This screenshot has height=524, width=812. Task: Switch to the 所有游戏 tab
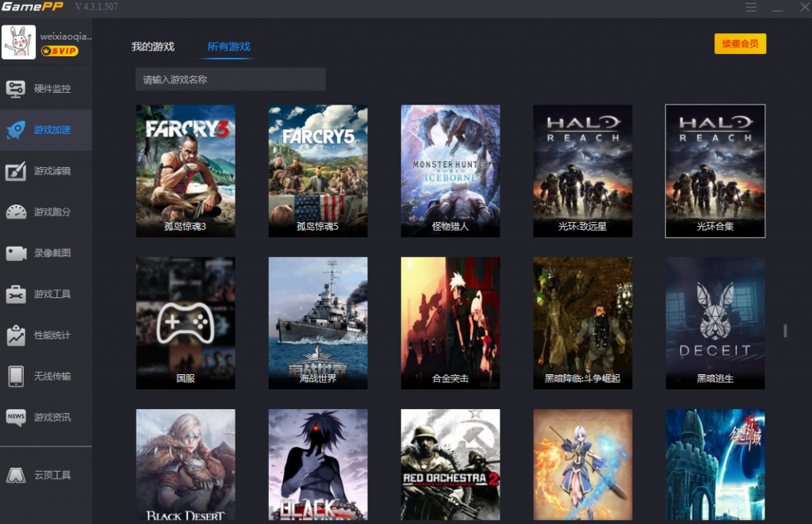point(229,47)
